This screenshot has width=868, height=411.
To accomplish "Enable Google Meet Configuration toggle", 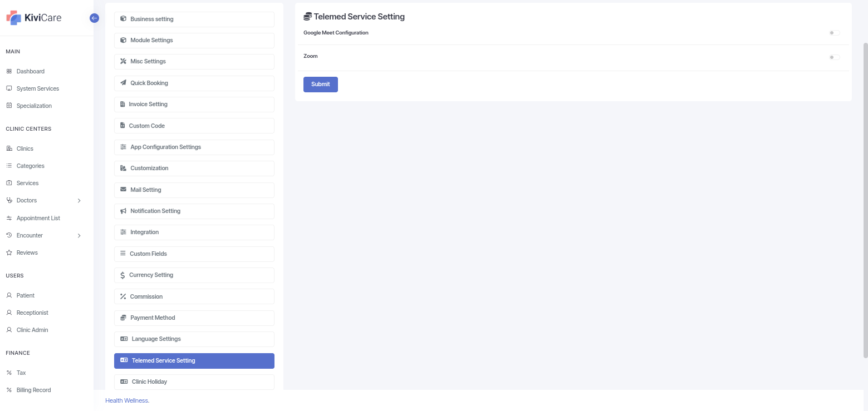I will (x=834, y=33).
